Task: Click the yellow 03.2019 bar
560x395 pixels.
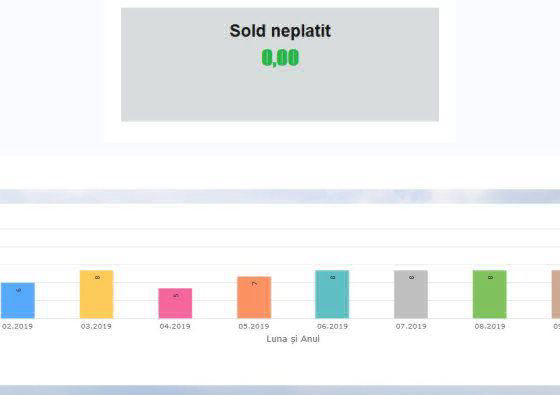Action: [96, 294]
